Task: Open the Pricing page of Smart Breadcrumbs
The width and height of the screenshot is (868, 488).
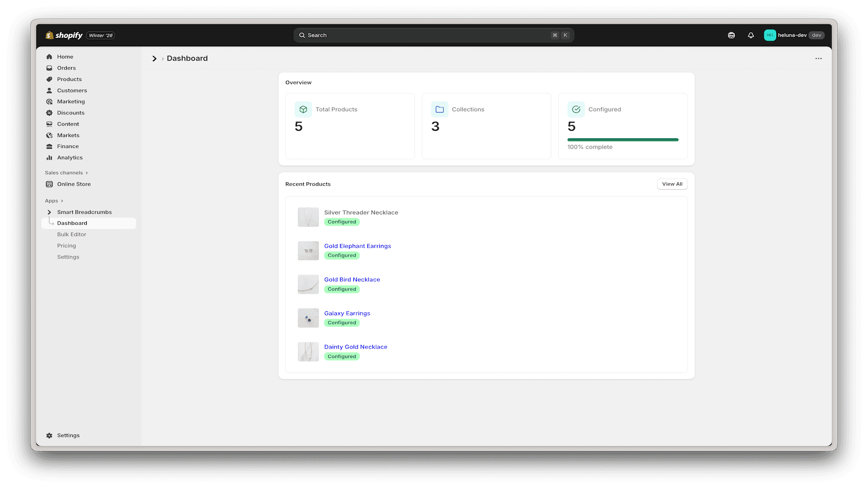Action: [66, 246]
